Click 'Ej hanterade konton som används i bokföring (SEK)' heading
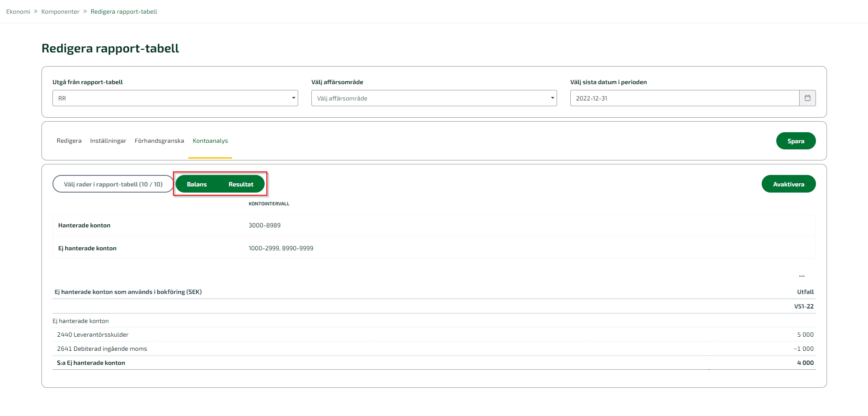This screenshot has width=868, height=416. [128, 292]
